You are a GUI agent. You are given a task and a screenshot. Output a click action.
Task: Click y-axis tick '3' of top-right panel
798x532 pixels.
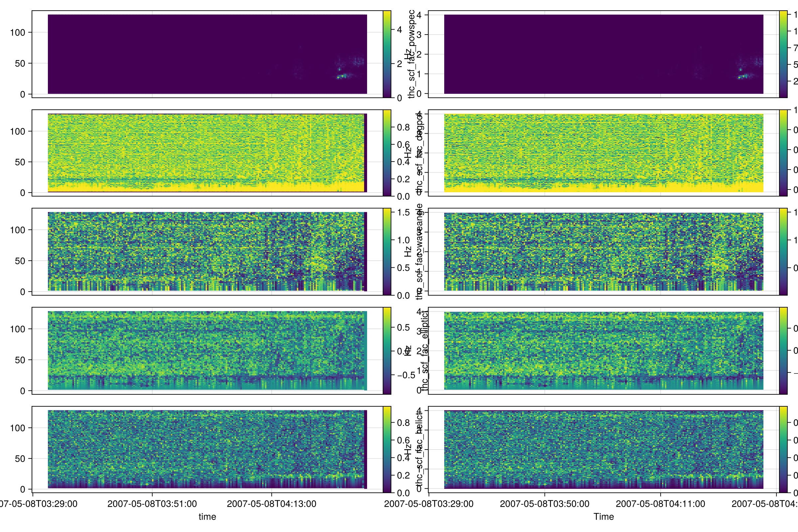tap(419, 35)
